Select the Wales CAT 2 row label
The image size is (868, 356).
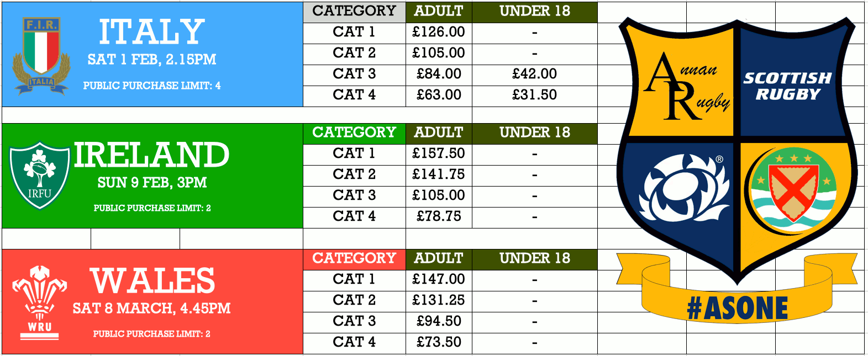pos(354,300)
